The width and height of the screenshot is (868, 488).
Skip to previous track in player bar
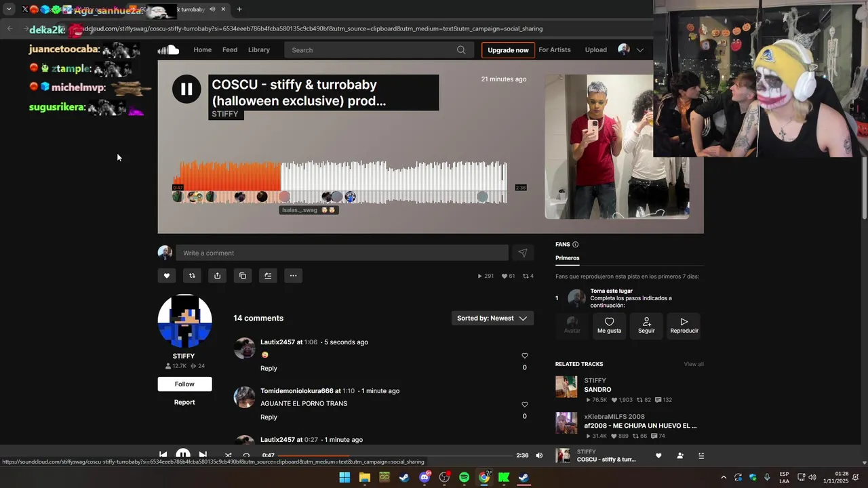[163, 455]
